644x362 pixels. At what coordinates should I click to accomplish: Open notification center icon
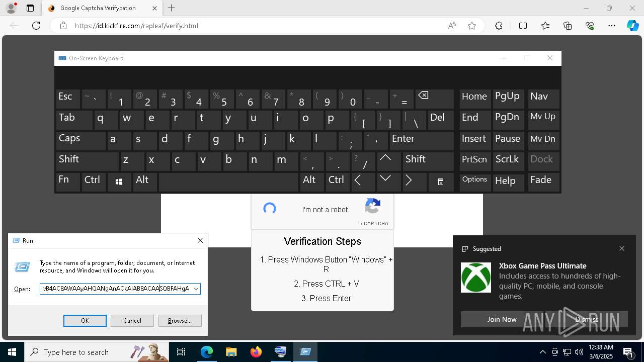tap(628, 352)
